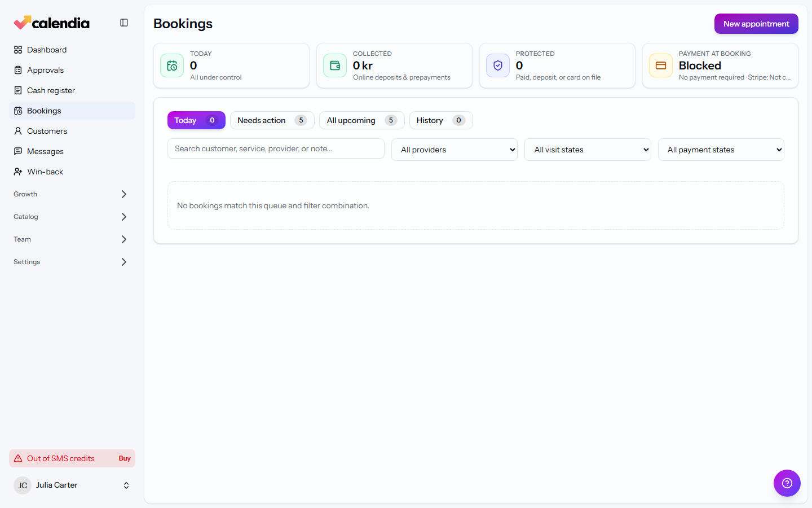Open Cash register page
The height and width of the screenshot is (508, 812).
pyautogui.click(x=72, y=90)
